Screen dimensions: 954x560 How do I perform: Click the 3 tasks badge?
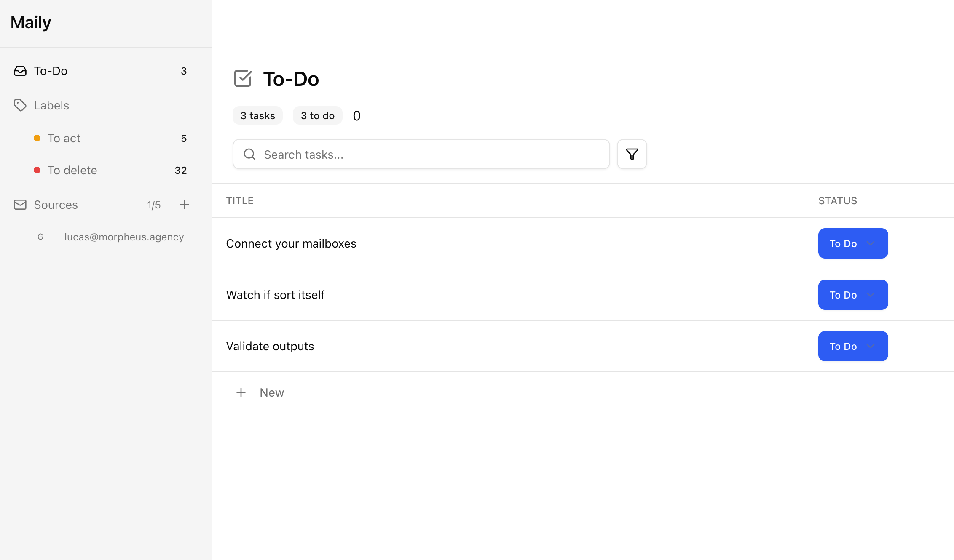(257, 116)
